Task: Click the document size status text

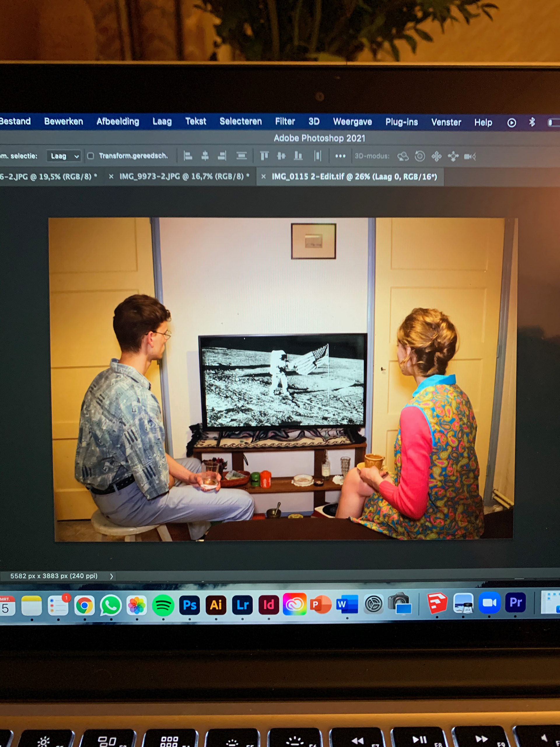Action: point(54,576)
